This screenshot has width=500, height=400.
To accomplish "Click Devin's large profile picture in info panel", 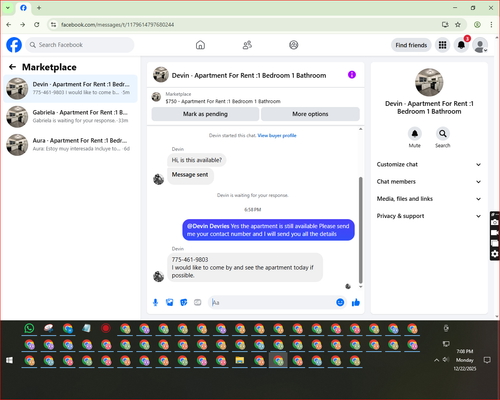I will coord(429,82).
